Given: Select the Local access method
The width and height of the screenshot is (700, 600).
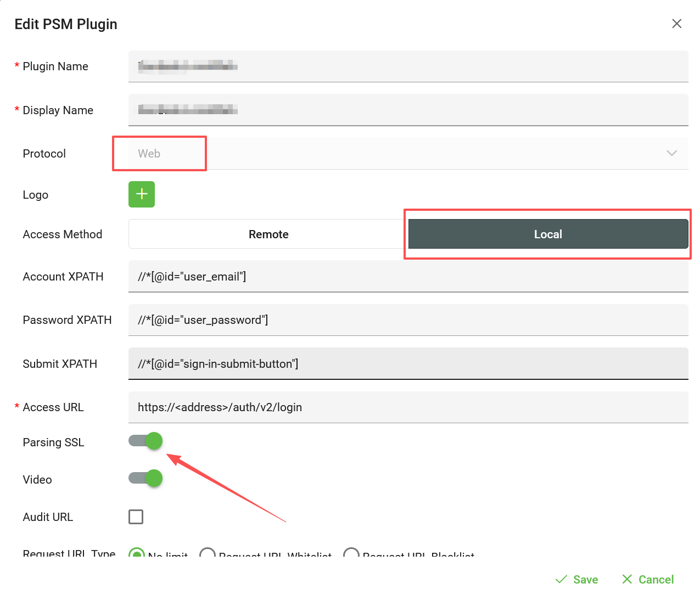Looking at the screenshot, I should (548, 234).
